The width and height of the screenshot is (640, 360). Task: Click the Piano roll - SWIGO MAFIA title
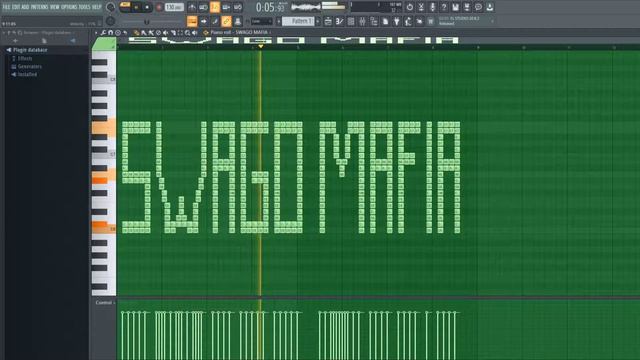(x=239, y=33)
